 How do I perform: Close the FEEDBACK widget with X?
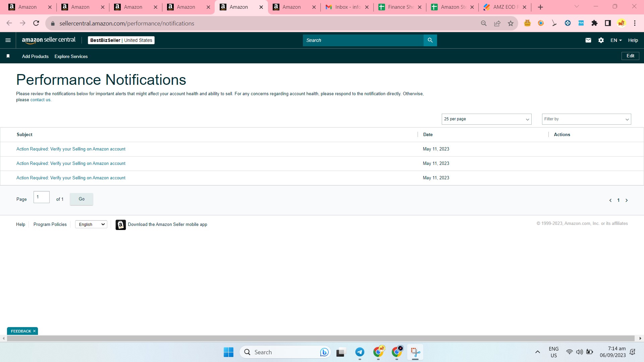click(34, 331)
